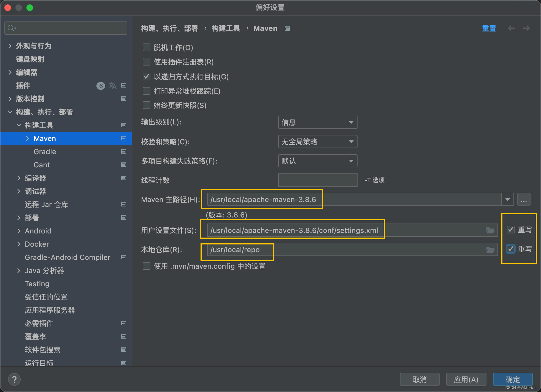Open the 多项目构建失败策略 dropdown showing 默认
This screenshot has width=541, height=392.
coord(318,161)
